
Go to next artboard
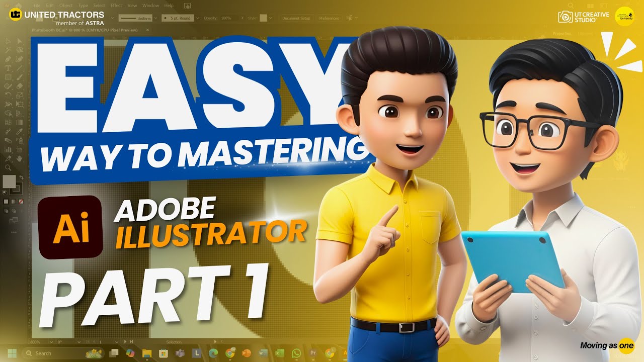pyautogui.click(x=125, y=342)
